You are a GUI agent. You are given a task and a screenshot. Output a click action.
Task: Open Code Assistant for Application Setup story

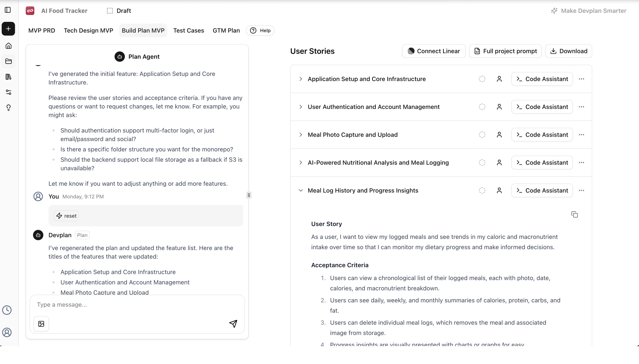click(542, 79)
